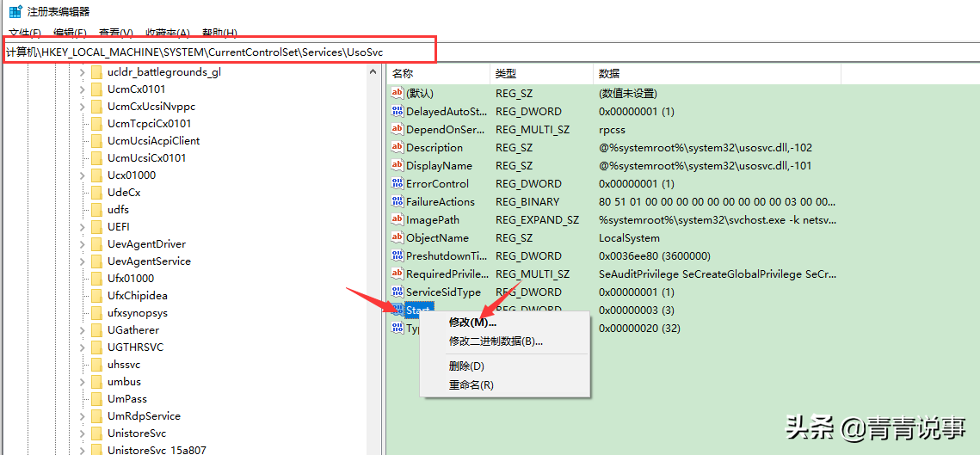Select the ImagePath string value icon
This screenshot has height=455, width=980.
[x=397, y=219]
